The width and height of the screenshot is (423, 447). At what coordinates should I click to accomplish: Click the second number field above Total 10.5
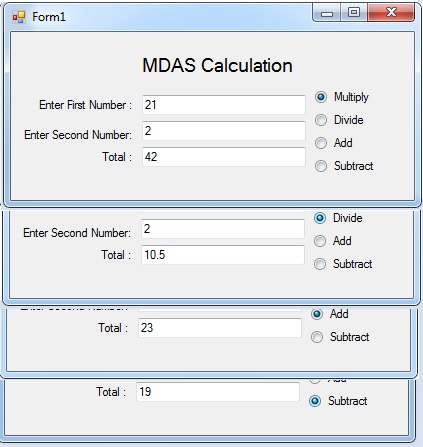223,229
